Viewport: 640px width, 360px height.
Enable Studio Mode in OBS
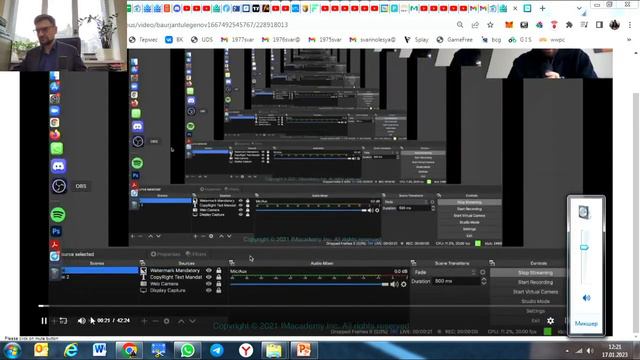pyautogui.click(x=535, y=301)
